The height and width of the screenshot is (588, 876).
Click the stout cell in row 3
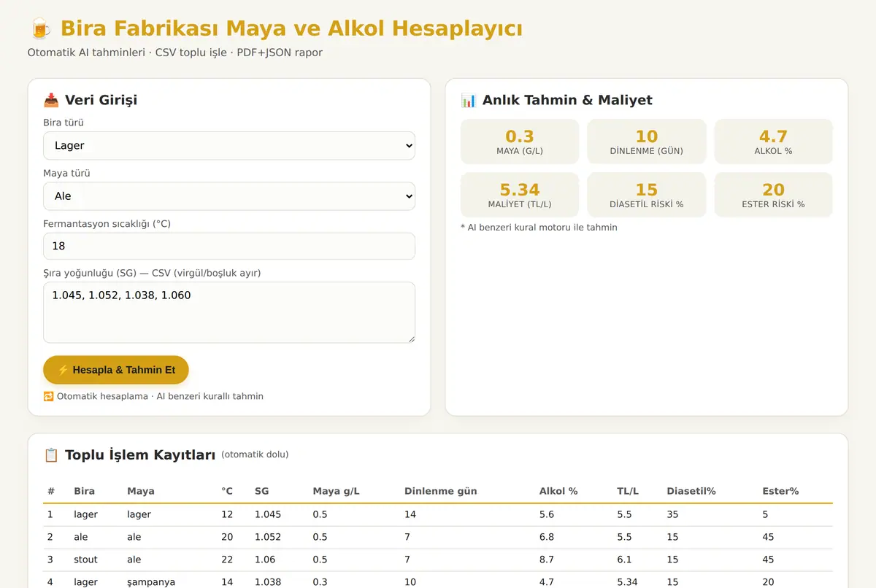85,560
